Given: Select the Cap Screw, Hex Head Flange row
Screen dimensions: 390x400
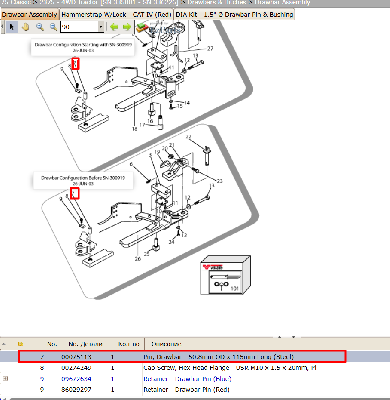Looking at the screenshot, I should point(230,368).
